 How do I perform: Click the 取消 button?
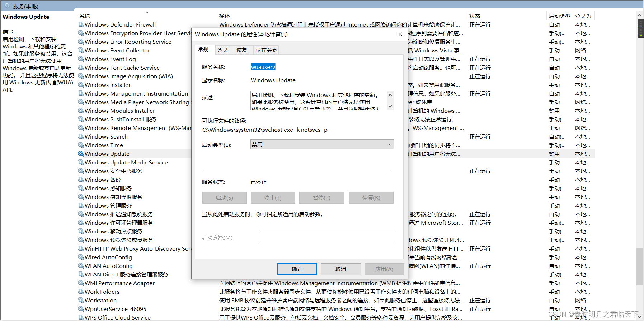pyautogui.click(x=341, y=269)
